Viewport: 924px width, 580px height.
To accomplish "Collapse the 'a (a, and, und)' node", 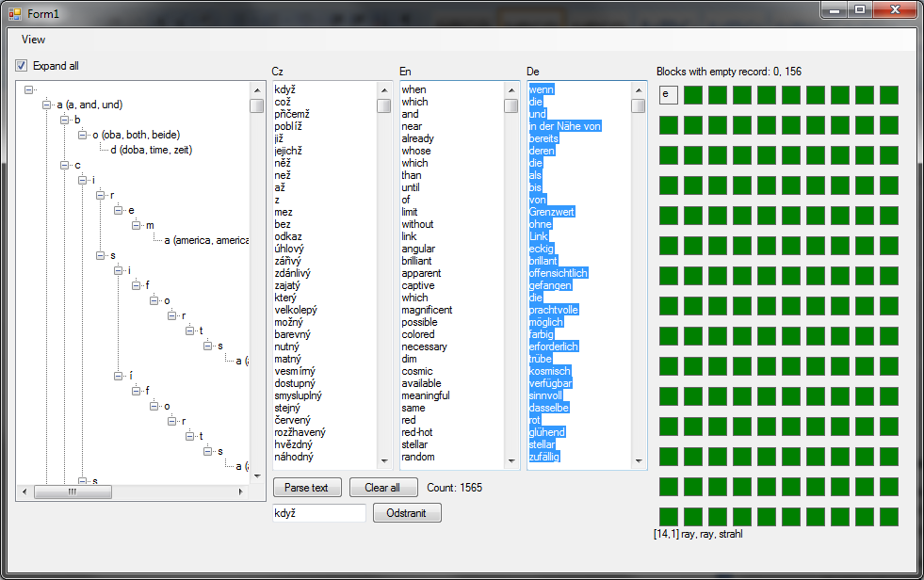I will coord(46,105).
